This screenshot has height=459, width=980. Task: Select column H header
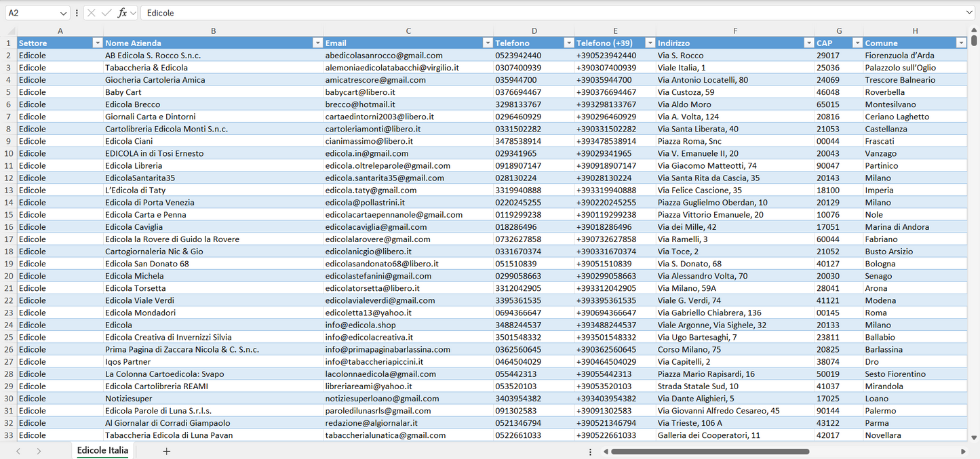click(x=915, y=31)
